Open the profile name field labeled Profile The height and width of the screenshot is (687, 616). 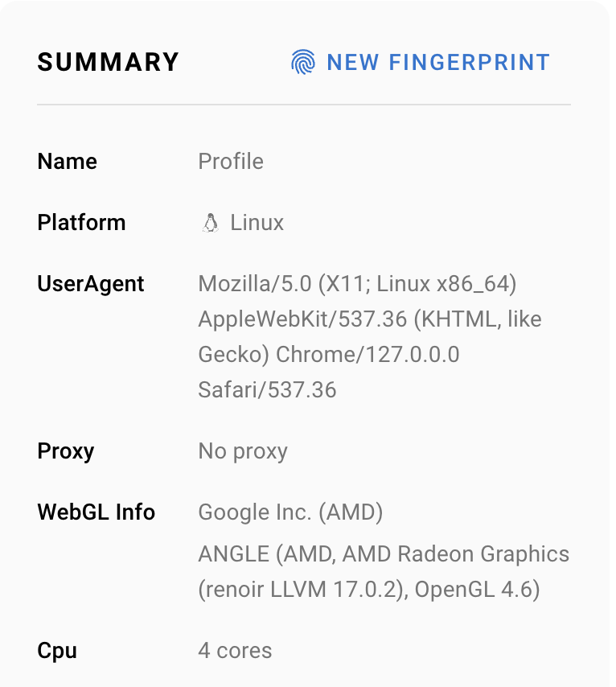pyautogui.click(x=231, y=161)
